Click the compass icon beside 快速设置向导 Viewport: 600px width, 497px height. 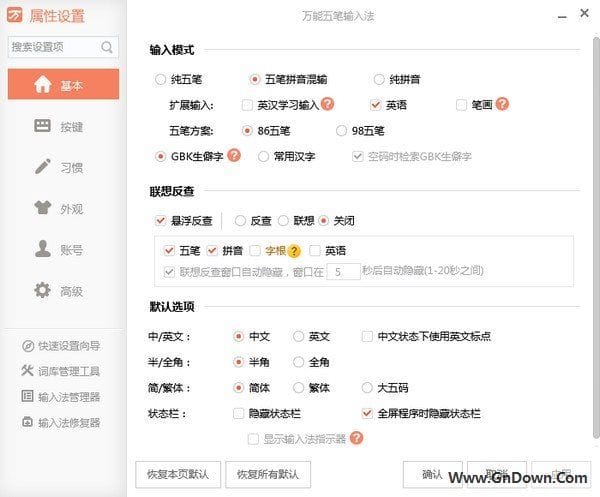coord(28,346)
